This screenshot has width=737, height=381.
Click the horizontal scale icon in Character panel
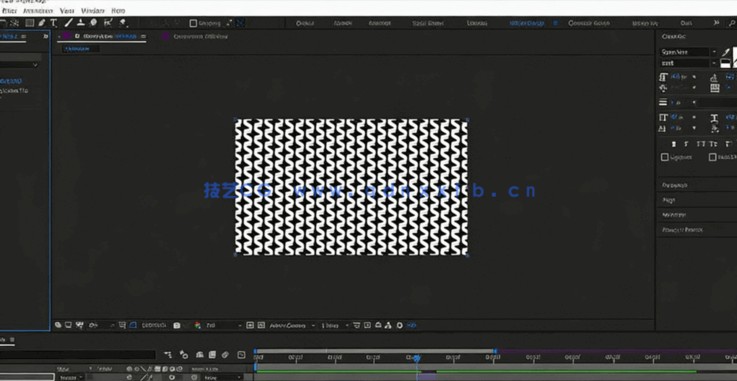coord(714,117)
